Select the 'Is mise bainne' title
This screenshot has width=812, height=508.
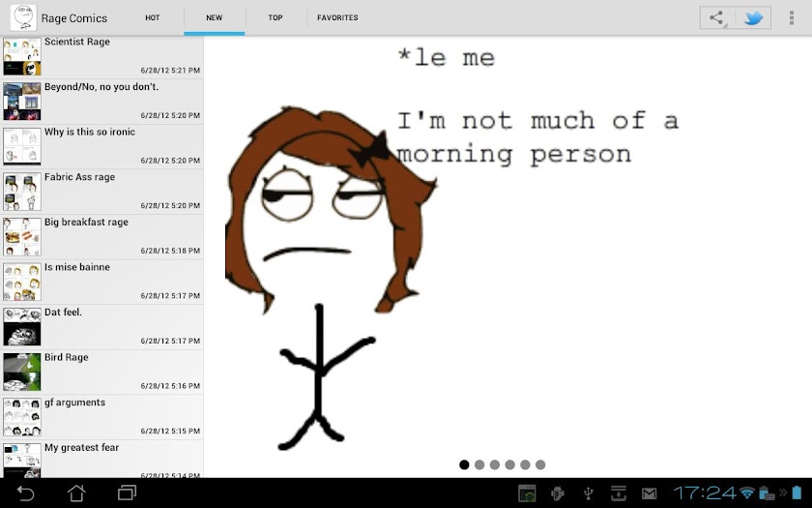[x=77, y=267]
